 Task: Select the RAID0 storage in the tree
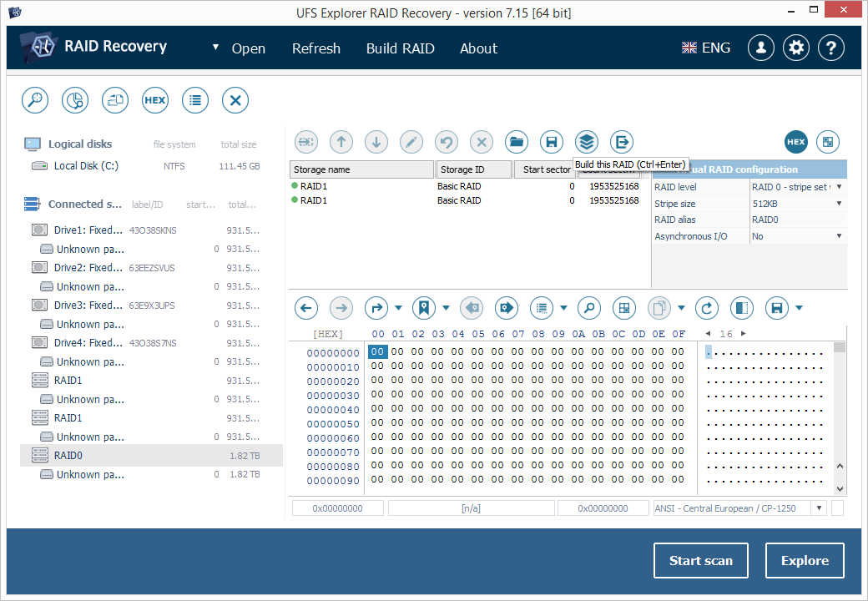tap(151, 456)
